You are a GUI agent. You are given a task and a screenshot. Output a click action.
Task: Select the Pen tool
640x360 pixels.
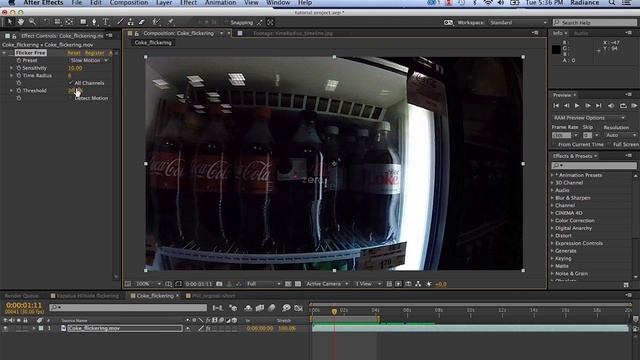click(94, 22)
